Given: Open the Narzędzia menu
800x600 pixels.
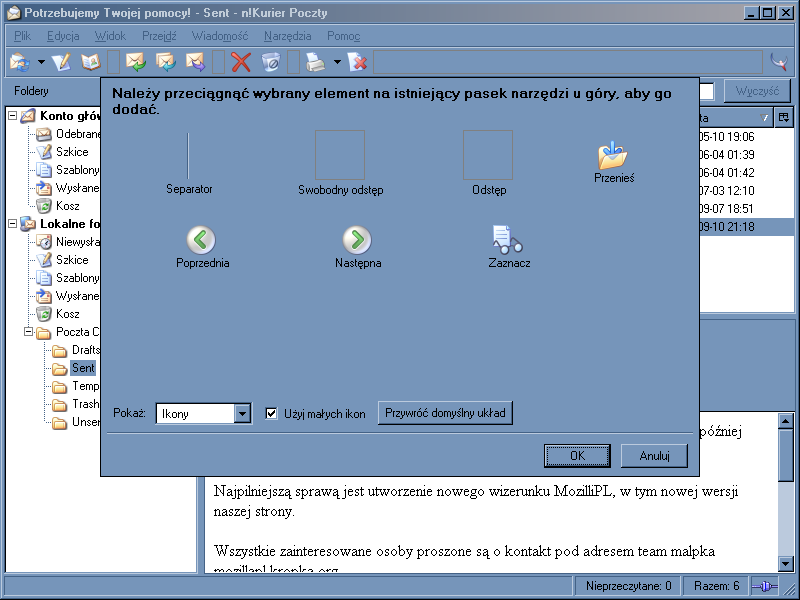Looking at the screenshot, I should (x=287, y=36).
